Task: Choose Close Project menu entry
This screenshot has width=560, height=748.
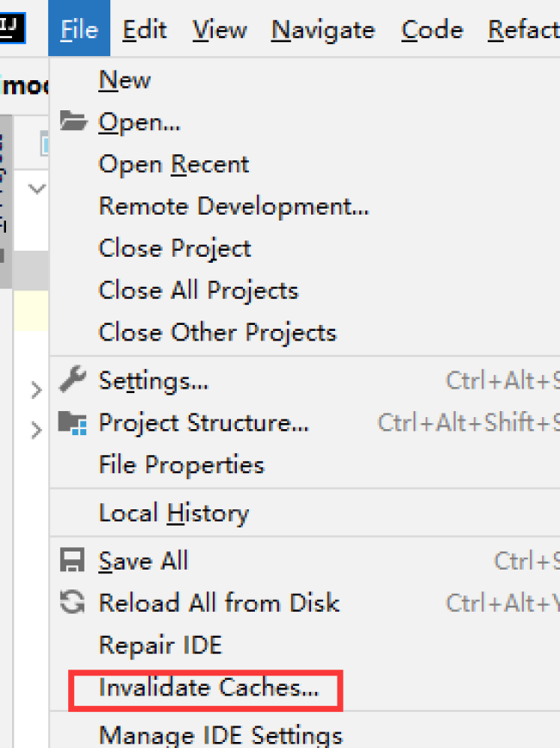Action: tap(175, 248)
